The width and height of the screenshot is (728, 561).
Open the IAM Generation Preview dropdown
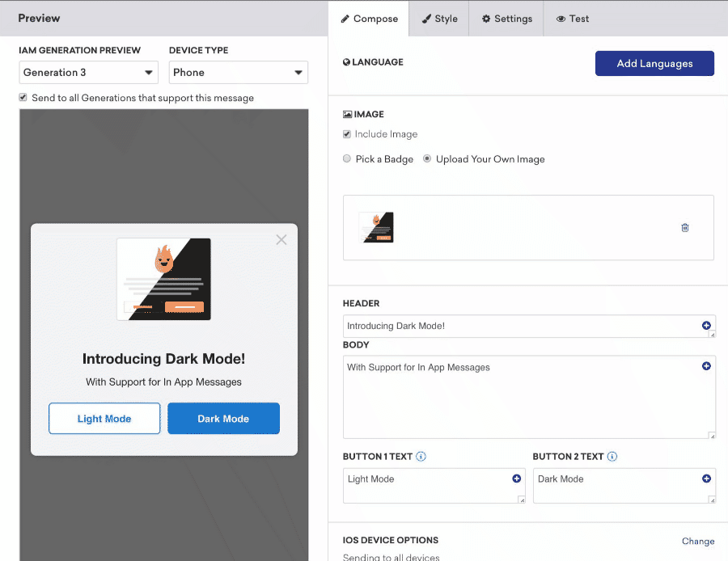tap(88, 73)
